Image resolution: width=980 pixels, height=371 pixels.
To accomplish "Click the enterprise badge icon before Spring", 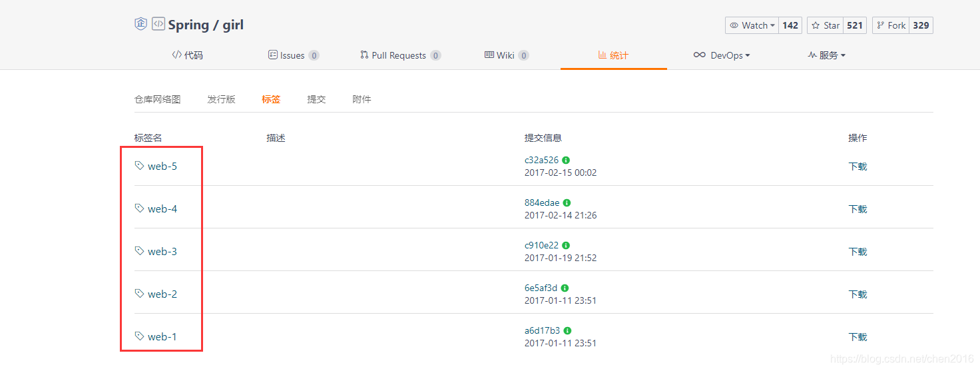I will pyautogui.click(x=140, y=24).
